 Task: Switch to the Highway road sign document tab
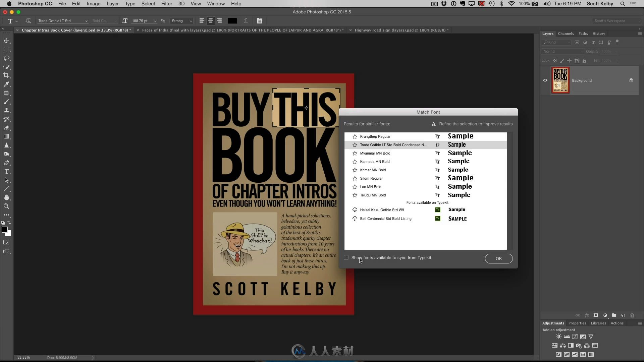tap(401, 30)
